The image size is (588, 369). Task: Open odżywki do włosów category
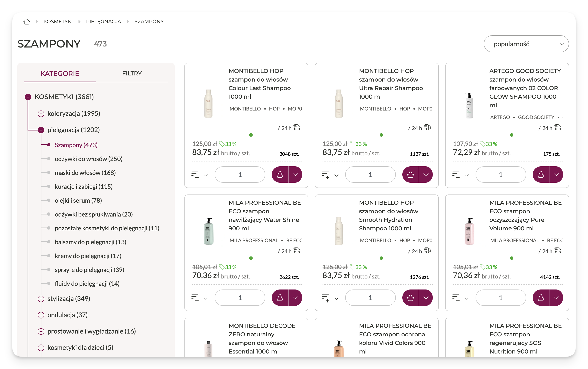(88, 159)
